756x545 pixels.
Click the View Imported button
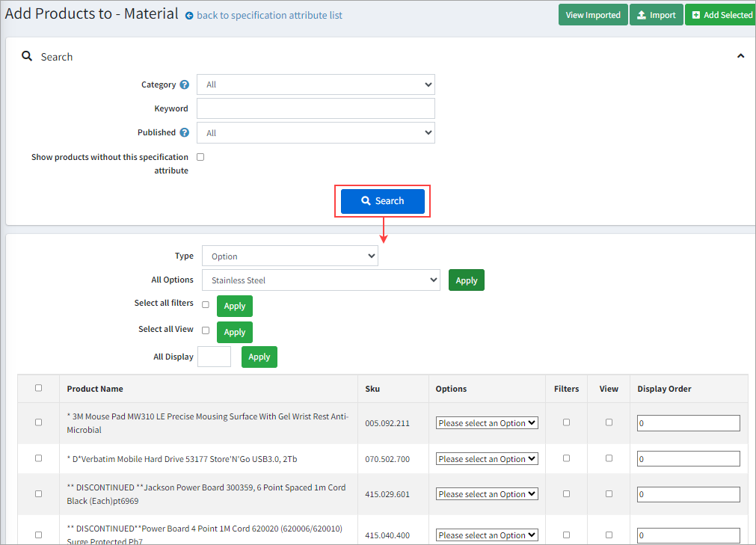click(x=592, y=15)
